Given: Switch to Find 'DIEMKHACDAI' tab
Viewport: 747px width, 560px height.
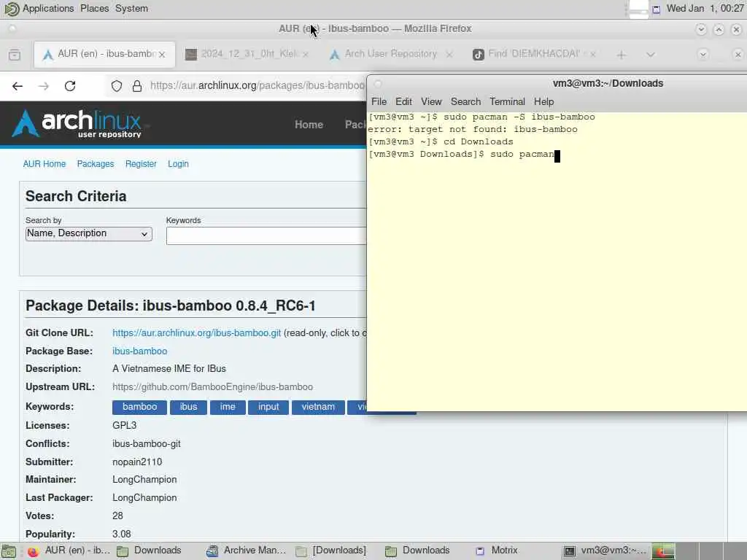Looking at the screenshot, I should pyautogui.click(x=534, y=54).
